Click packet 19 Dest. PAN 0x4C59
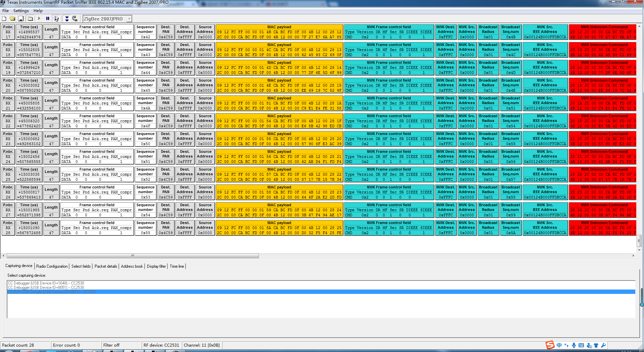This screenshot has height=352, width=644. point(166,68)
